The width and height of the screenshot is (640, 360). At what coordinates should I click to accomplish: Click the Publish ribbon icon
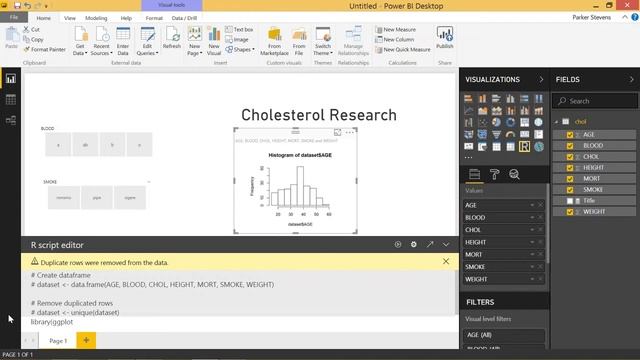click(x=444, y=38)
